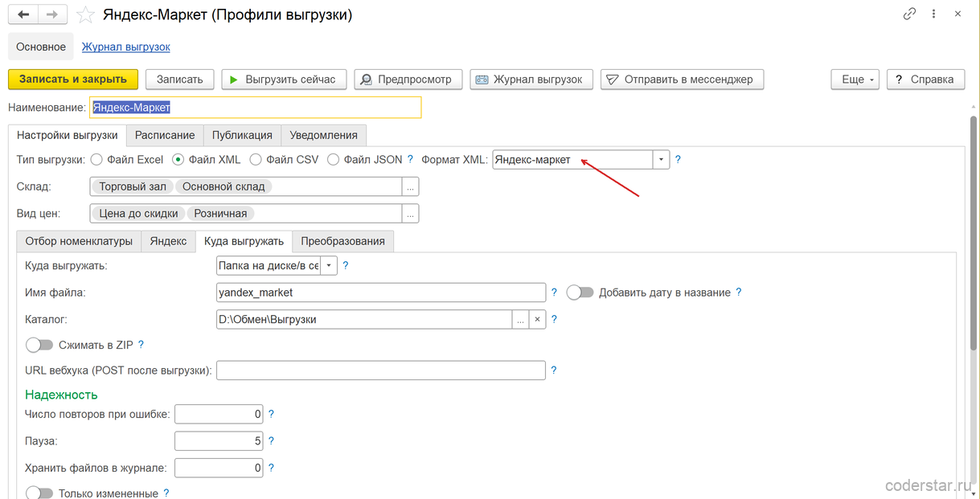The height and width of the screenshot is (499, 980).
Task: Click into the Имя файла field
Action: (381, 292)
